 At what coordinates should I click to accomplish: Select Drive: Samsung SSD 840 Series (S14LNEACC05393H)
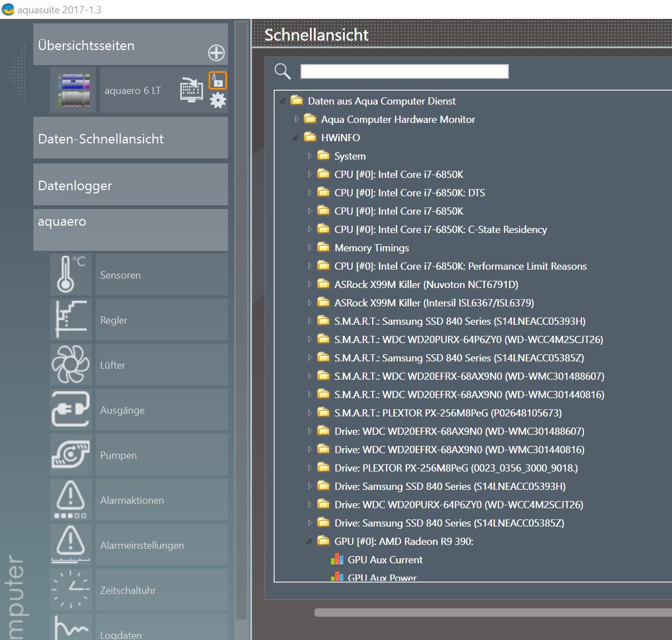[x=450, y=486]
